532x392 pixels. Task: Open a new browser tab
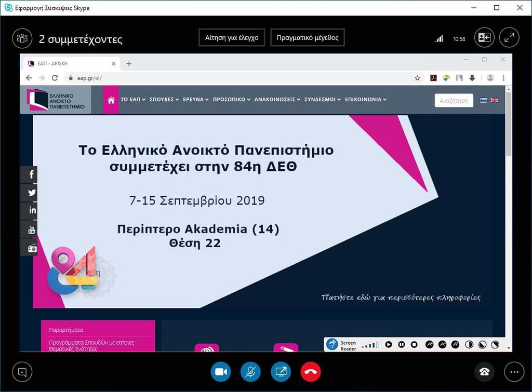(129, 63)
